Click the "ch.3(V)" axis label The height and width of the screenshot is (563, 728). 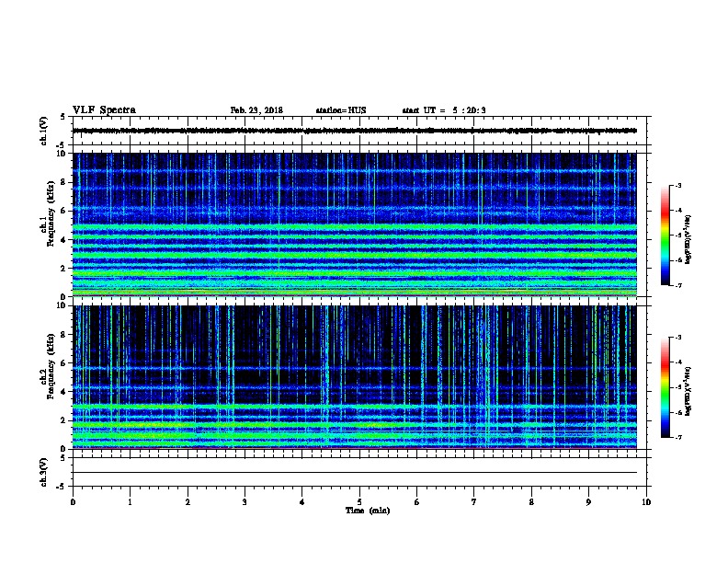coord(43,472)
